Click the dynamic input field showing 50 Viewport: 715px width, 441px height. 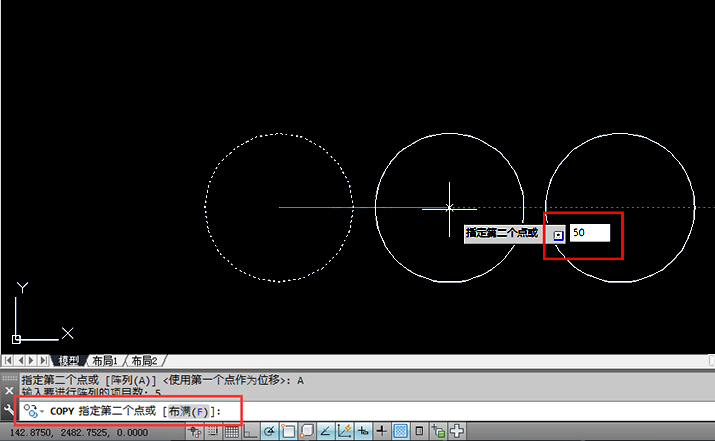590,233
